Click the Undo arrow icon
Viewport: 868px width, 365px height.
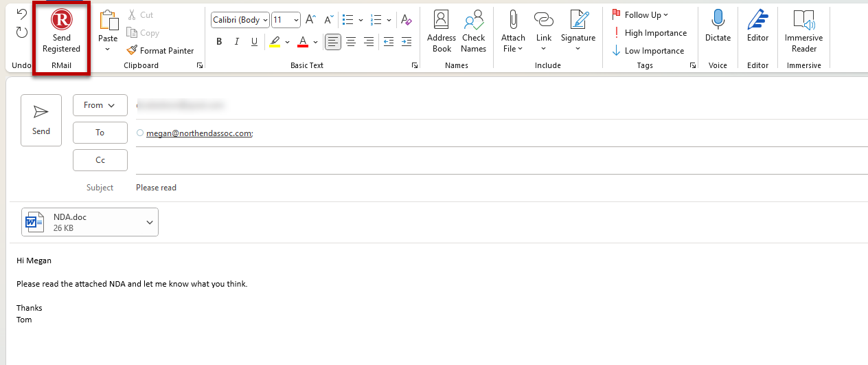[x=22, y=14]
